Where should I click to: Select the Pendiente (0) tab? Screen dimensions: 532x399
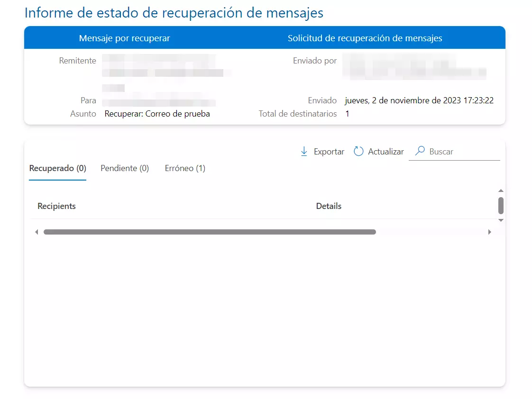124,168
